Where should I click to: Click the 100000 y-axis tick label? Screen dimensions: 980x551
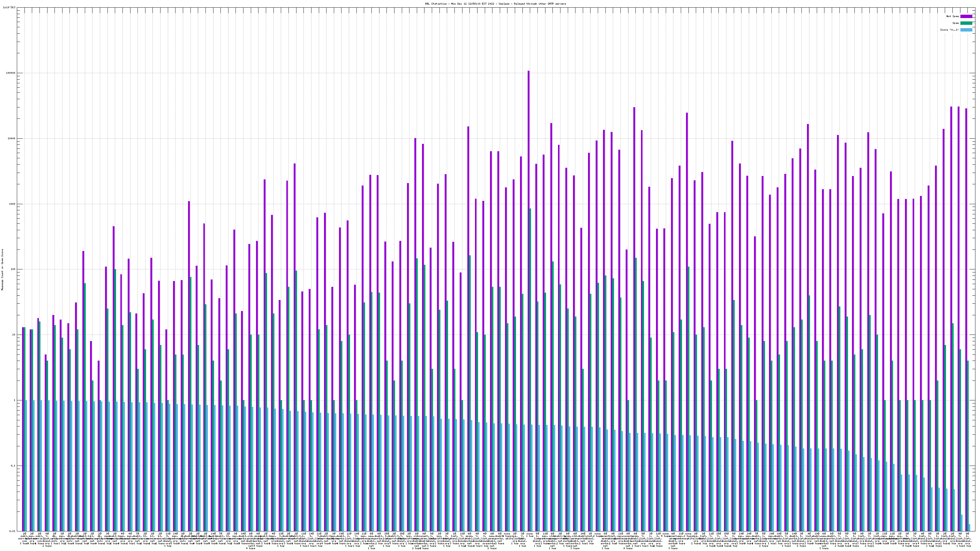coord(11,73)
